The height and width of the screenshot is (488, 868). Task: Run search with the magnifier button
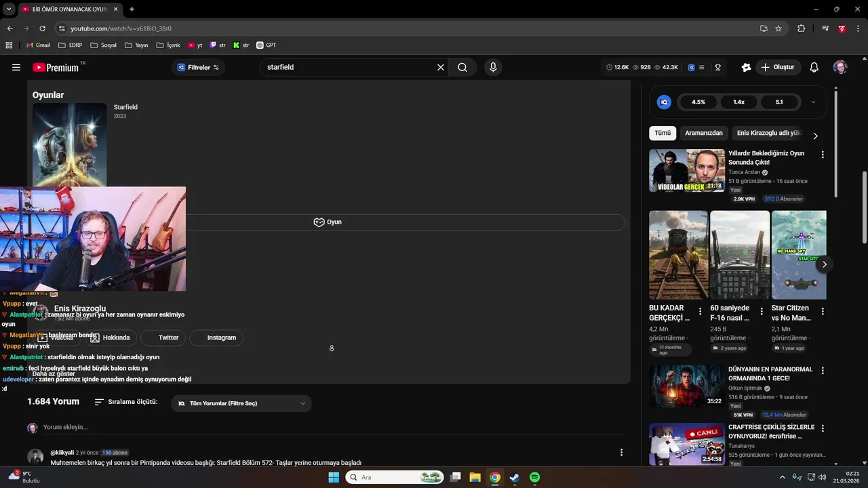(x=462, y=67)
